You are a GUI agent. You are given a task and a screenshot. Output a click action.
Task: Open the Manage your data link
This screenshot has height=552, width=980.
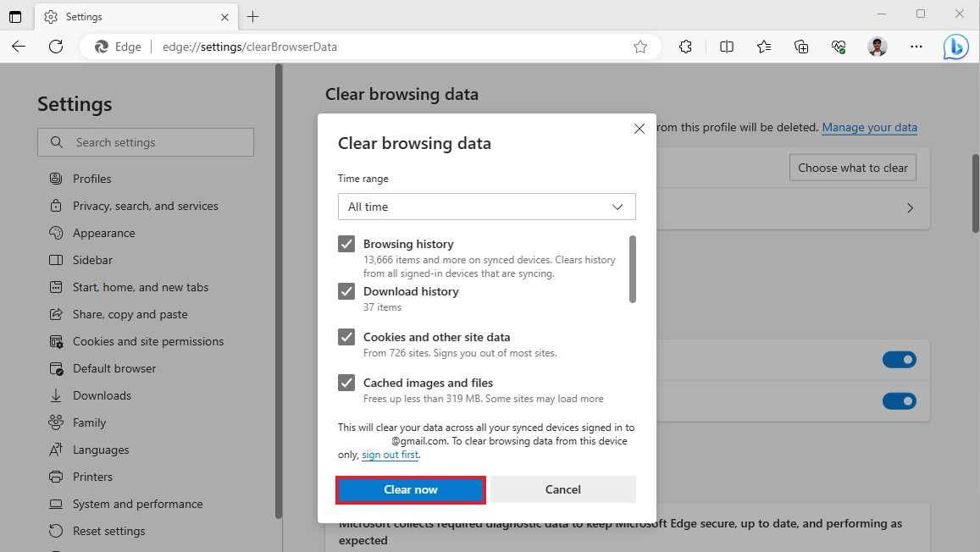coord(869,127)
